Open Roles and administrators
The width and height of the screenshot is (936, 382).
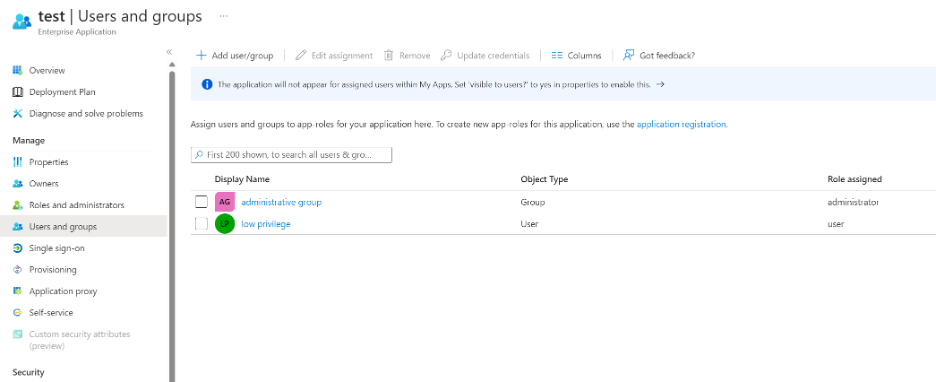[x=76, y=205]
